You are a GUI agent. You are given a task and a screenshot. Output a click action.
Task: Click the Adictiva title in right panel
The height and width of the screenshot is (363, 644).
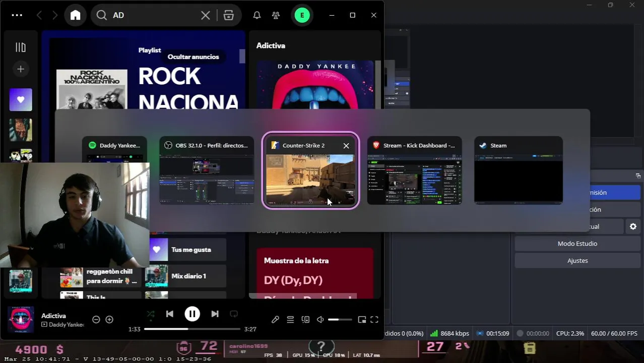[271, 45]
